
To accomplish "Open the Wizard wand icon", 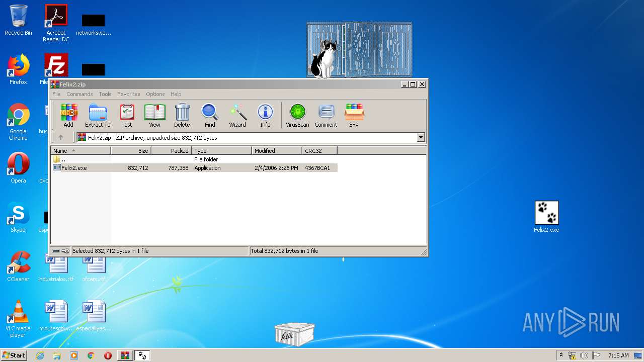I will pos(237,115).
